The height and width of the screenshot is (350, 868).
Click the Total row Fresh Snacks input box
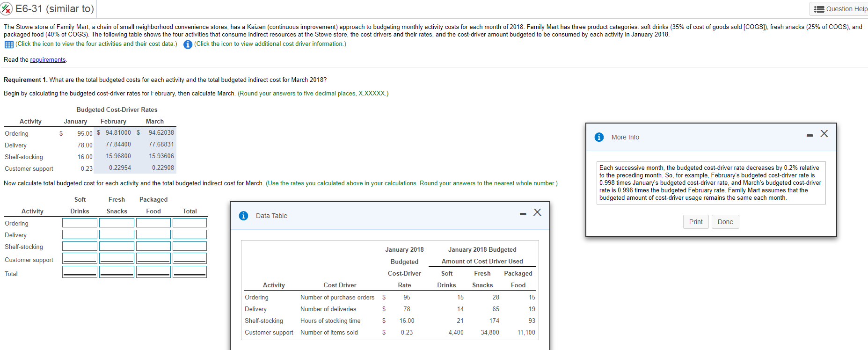tap(117, 272)
